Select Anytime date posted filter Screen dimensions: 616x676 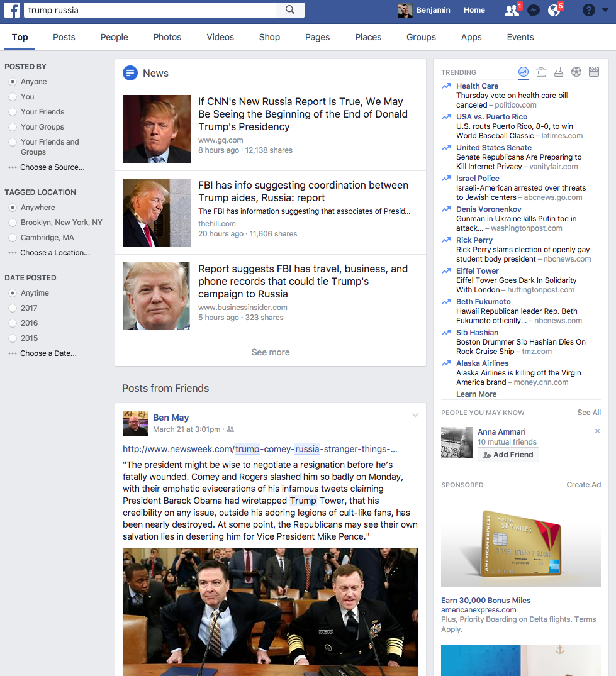(x=13, y=293)
